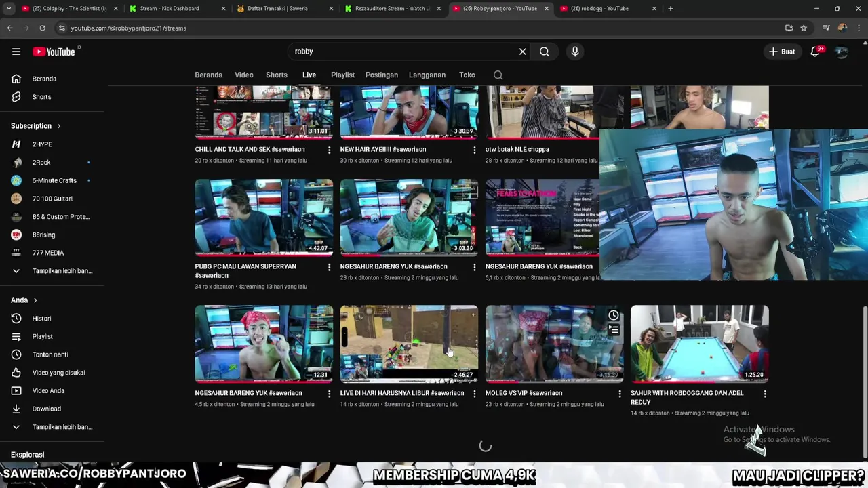
Task: Open the Buat create menu
Action: point(781,52)
